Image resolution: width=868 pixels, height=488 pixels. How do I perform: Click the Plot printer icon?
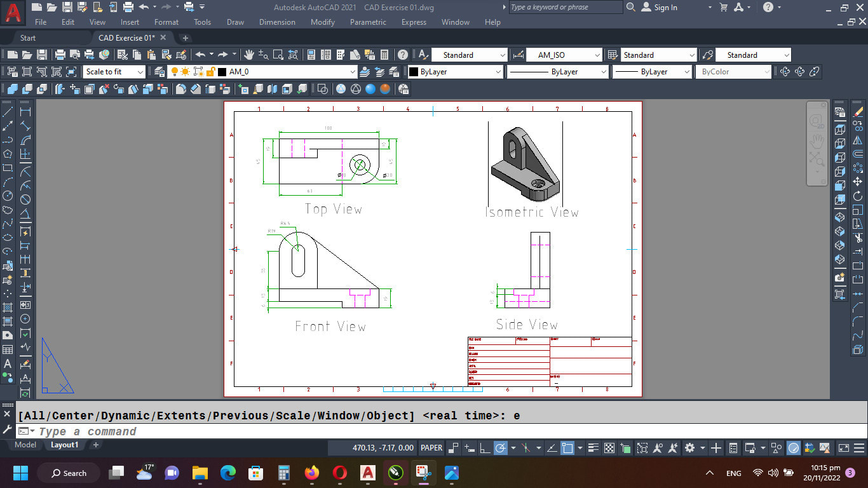pyautogui.click(x=60, y=55)
